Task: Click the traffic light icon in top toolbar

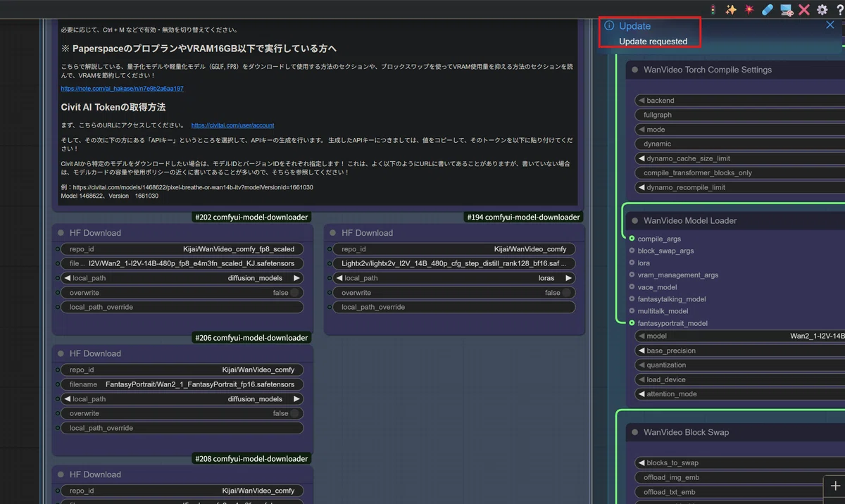Action: [713, 10]
